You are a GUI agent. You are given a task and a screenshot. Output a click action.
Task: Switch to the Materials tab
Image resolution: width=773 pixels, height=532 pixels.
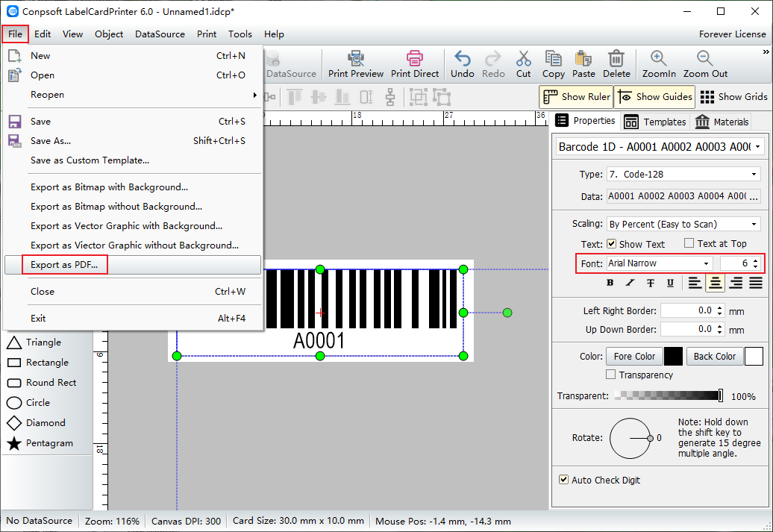tap(722, 122)
